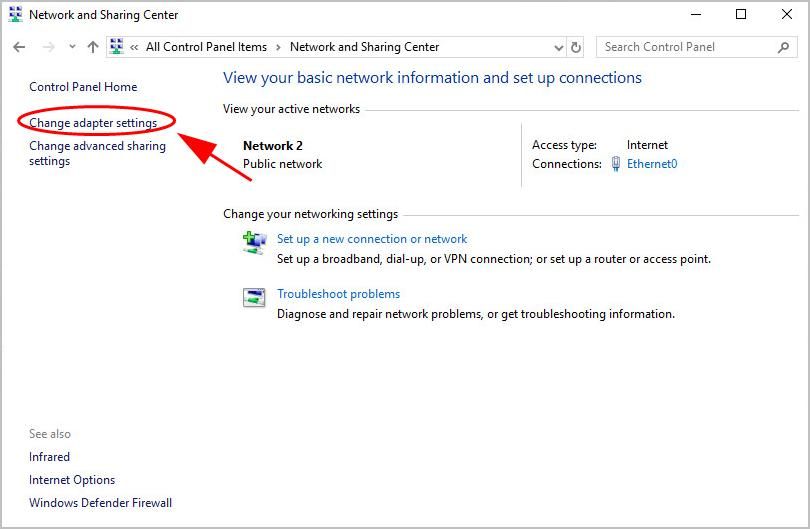Open Windows Defender Firewall link

100,503
